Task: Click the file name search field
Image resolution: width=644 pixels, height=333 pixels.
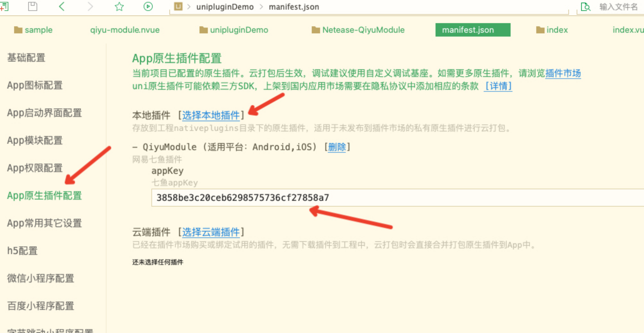Action: [618, 7]
